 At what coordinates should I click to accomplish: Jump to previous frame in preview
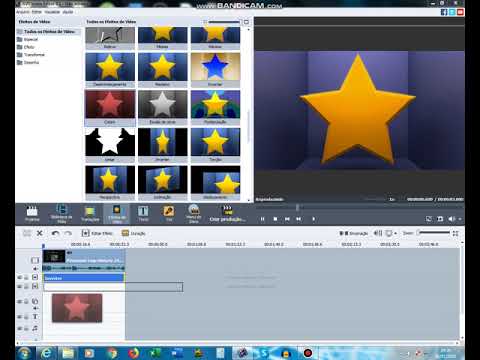click(x=287, y=219)
